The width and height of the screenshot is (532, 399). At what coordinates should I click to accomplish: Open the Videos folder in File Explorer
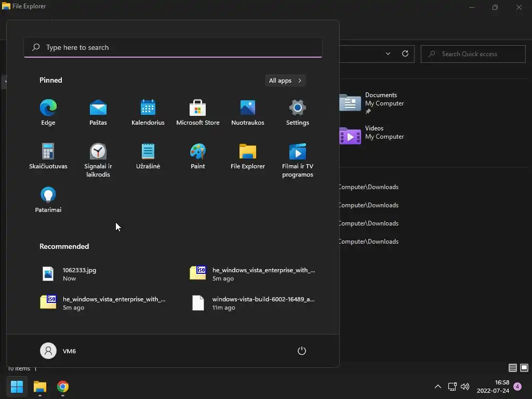(372, 135)
